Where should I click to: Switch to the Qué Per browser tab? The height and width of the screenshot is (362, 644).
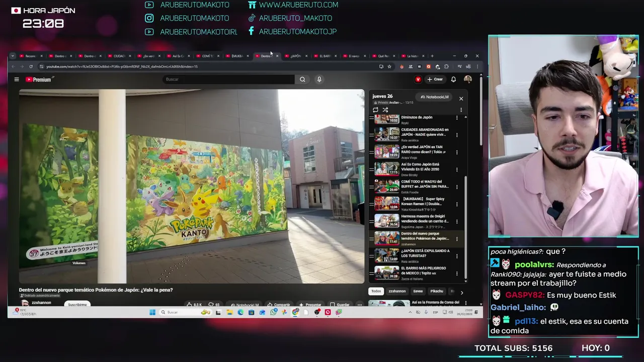(x=383, y=56)
